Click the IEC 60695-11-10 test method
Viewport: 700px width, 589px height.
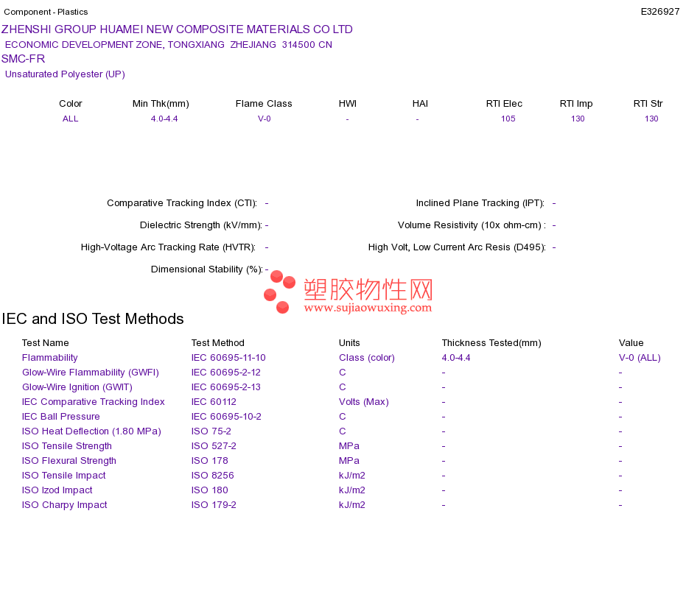228,358
